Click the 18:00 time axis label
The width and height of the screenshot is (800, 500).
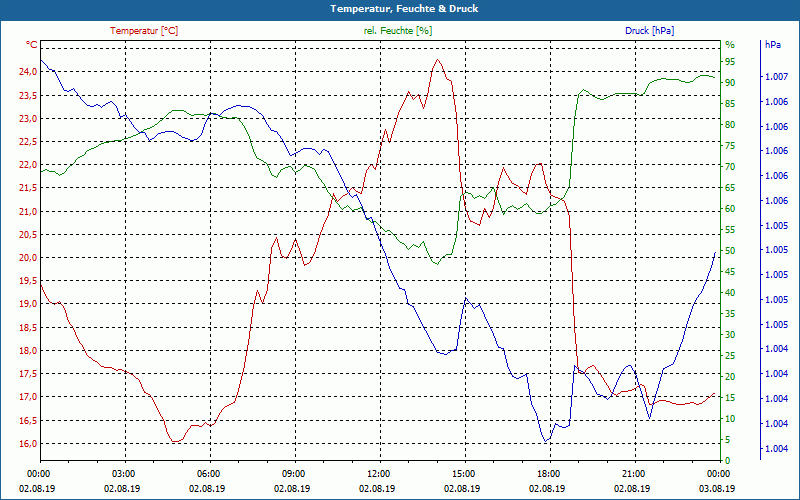point(549,474)
